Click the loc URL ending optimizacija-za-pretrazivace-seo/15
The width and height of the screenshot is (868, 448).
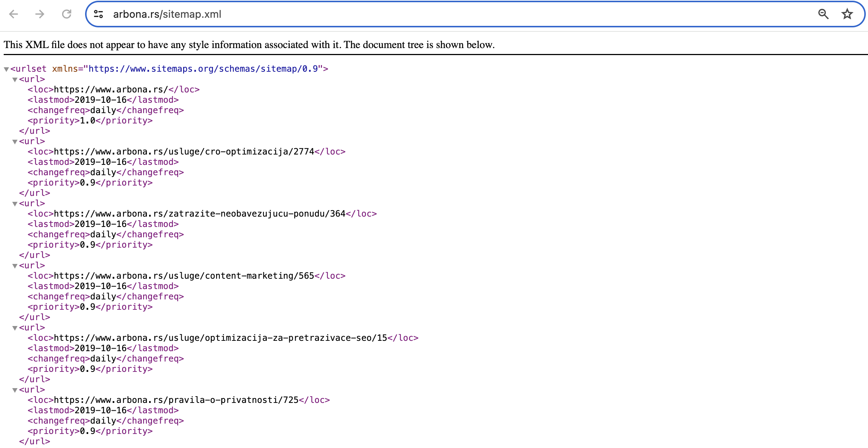pyautogui.click(x=221, y=338)
